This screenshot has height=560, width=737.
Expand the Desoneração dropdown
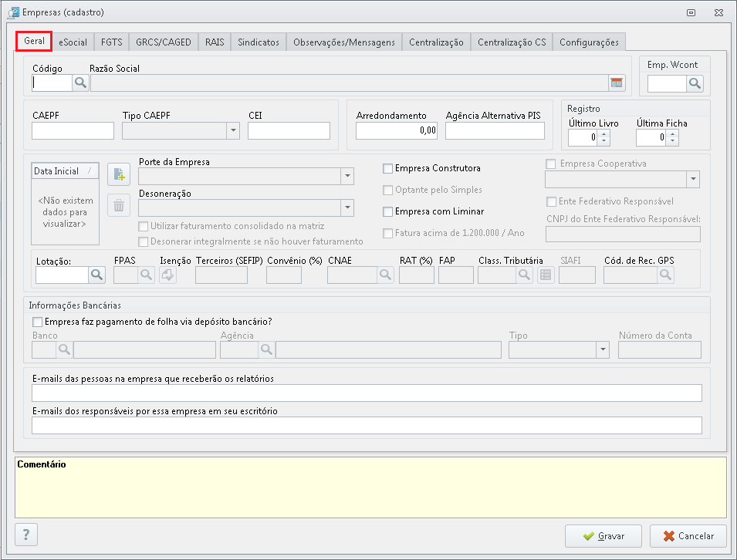347,207
